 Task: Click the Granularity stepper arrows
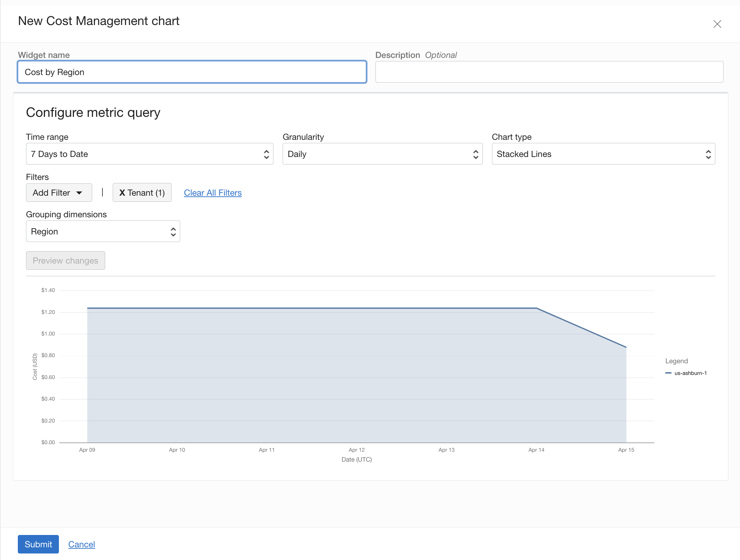(476, 154)
